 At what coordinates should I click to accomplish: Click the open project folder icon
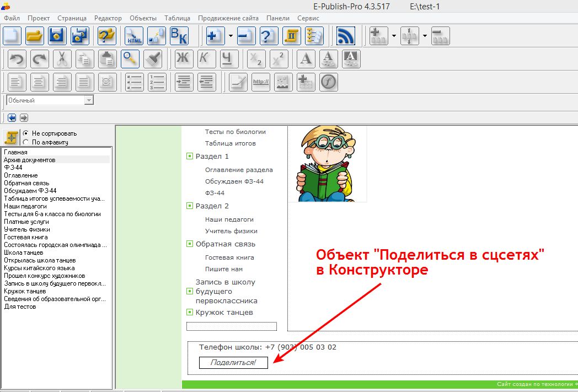pos(35,36)
